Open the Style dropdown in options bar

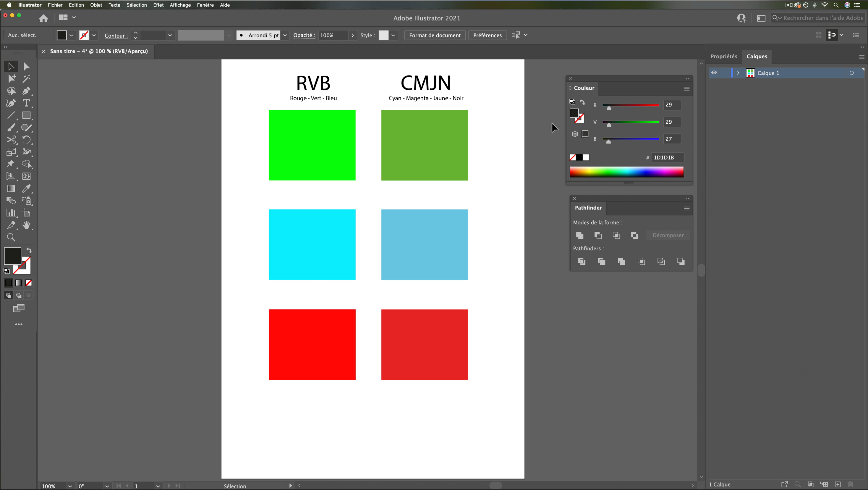[x=393, y=35]
